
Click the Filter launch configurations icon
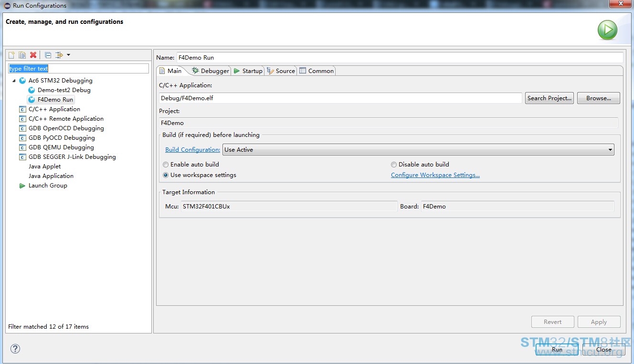click(59, 55)
